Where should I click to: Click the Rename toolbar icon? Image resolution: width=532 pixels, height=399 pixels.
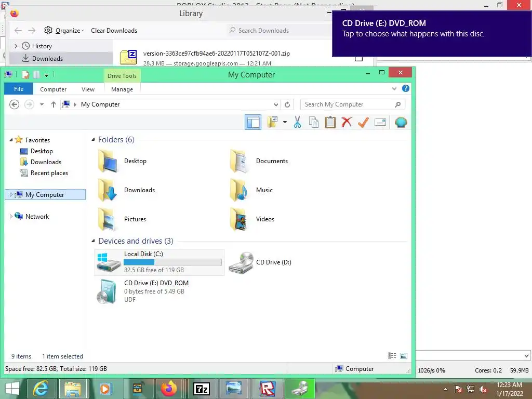coord(380,122)
